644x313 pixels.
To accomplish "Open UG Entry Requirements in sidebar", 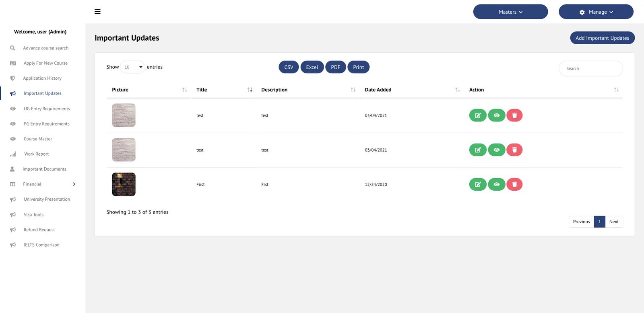I will (x=47, y=109).
